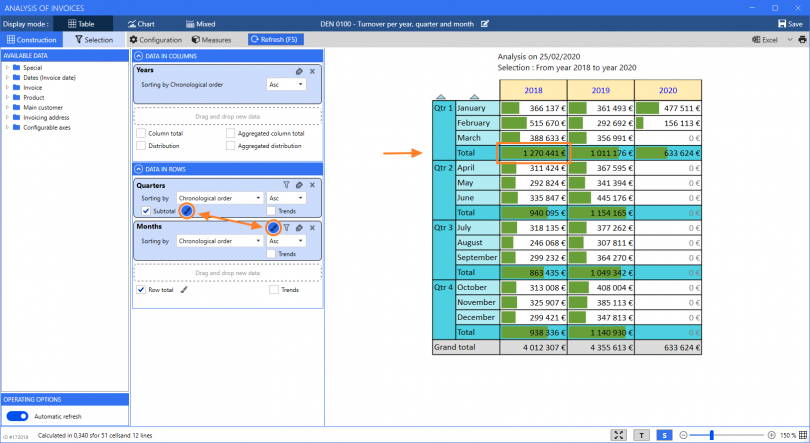Click the zoom in plus icon

(771, 435)
